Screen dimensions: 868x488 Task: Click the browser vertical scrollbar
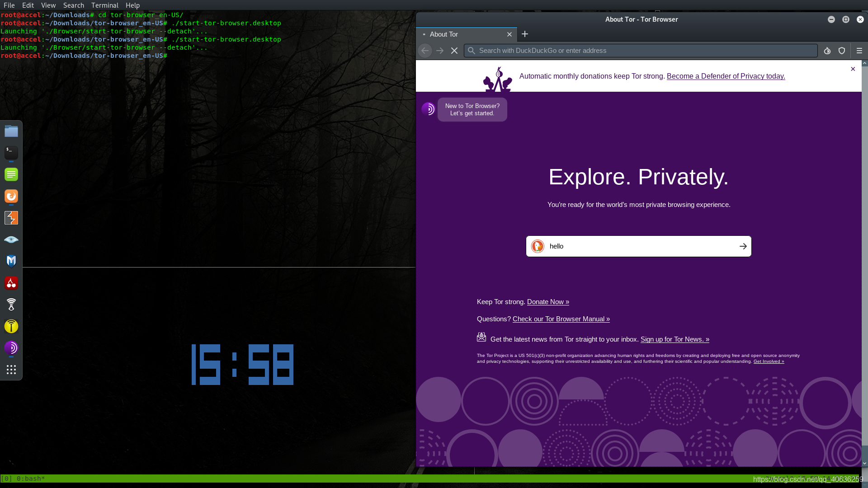[x=865, y=263]
